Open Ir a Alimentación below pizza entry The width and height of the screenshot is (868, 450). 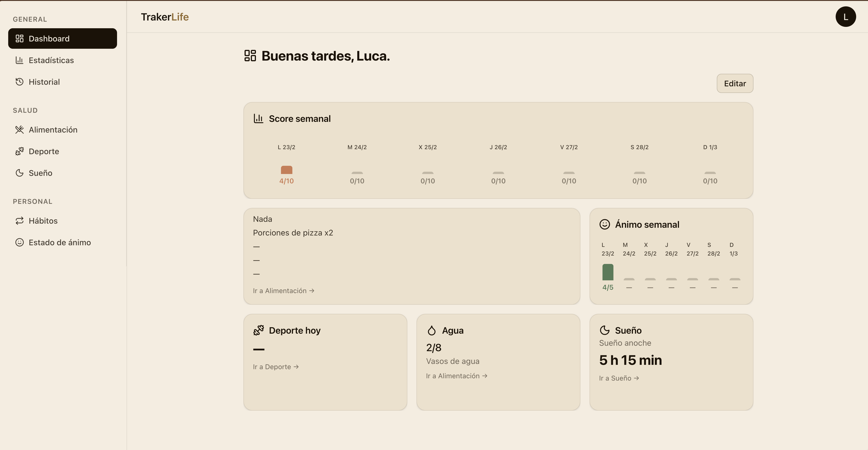[283, 291]
